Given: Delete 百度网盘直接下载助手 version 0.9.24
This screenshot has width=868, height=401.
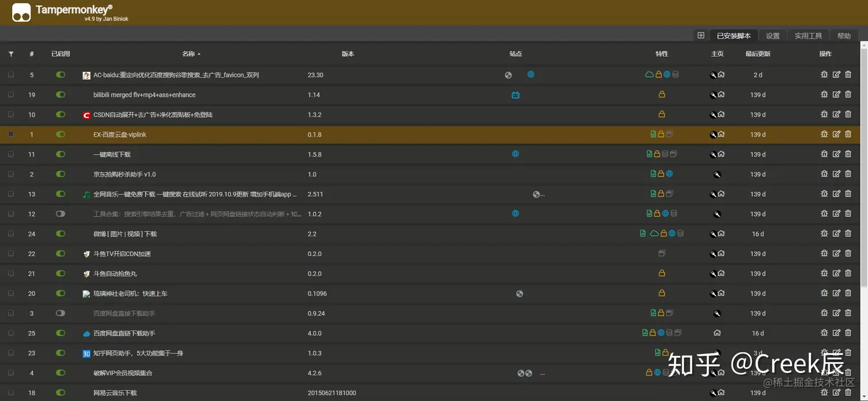Looking at the screenshot, I should click(848, 313).
